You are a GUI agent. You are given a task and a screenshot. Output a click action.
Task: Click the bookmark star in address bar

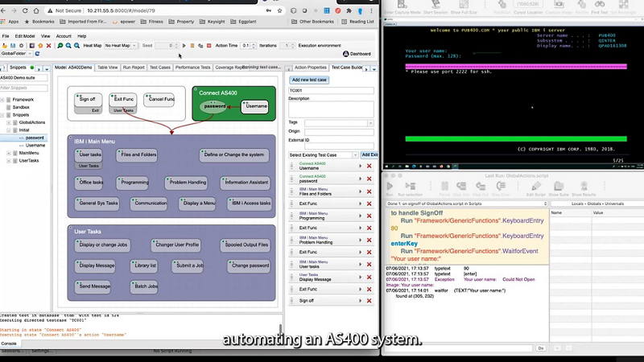pos(279,10)
